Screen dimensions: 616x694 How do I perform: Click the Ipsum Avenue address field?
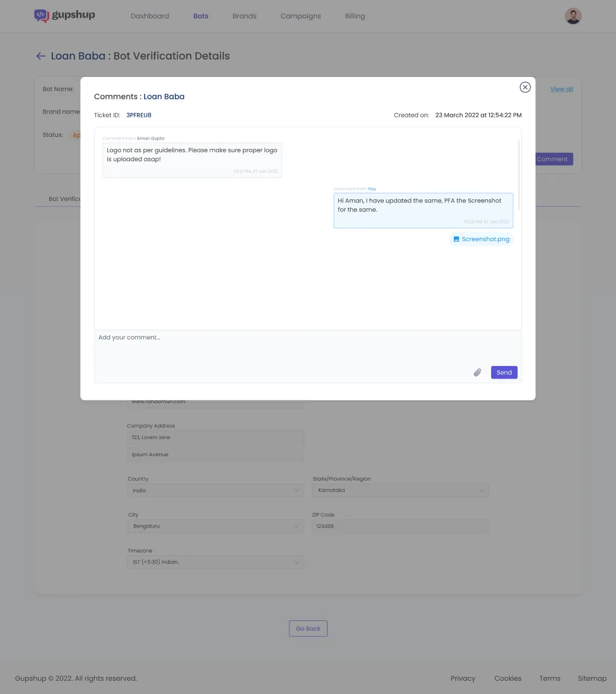point(215,454)
